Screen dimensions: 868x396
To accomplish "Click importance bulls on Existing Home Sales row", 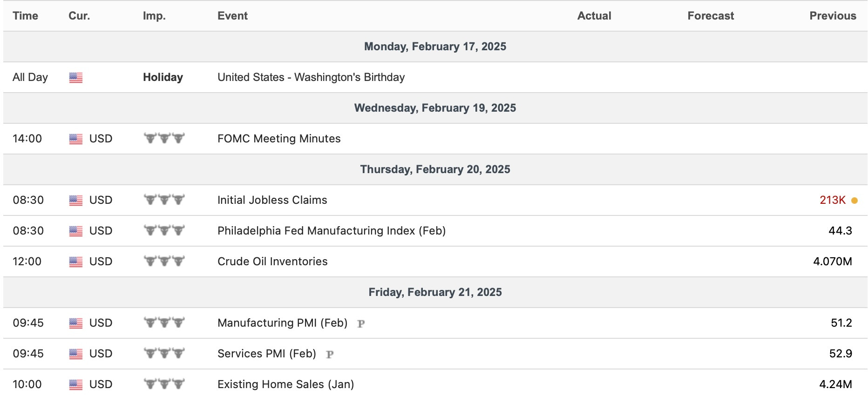I will pos(164,384).
